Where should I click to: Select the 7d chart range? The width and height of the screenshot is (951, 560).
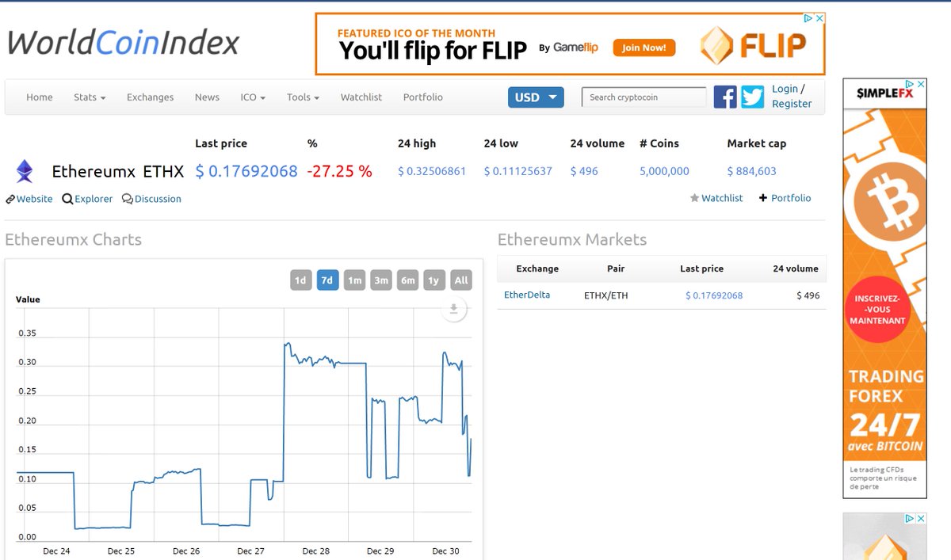pos(327,280)
